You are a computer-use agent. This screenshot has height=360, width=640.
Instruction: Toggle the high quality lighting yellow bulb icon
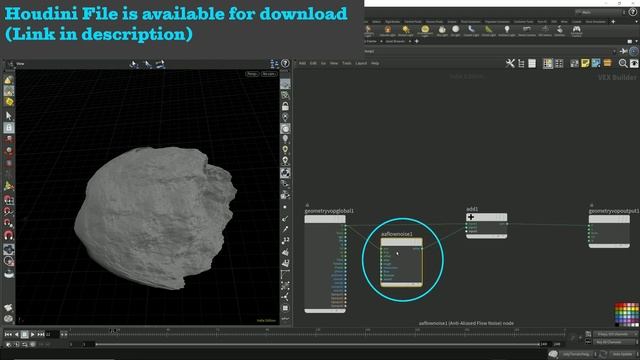pyautogui.click(x=285, y=150)
